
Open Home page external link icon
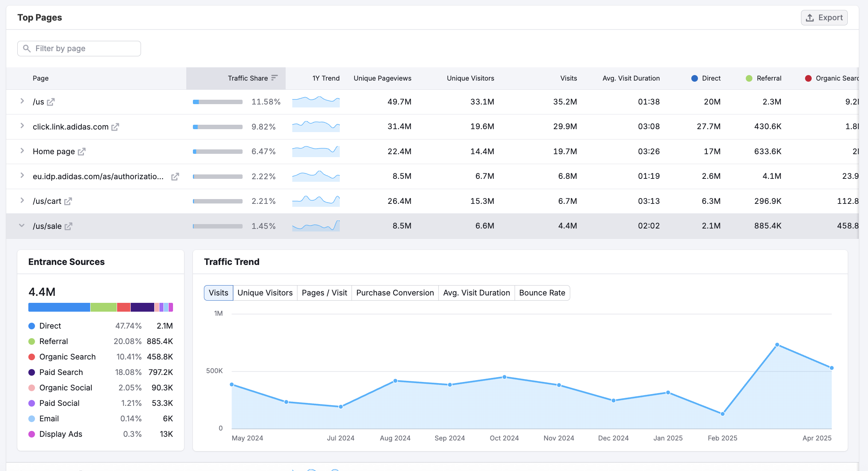[82, 152]
